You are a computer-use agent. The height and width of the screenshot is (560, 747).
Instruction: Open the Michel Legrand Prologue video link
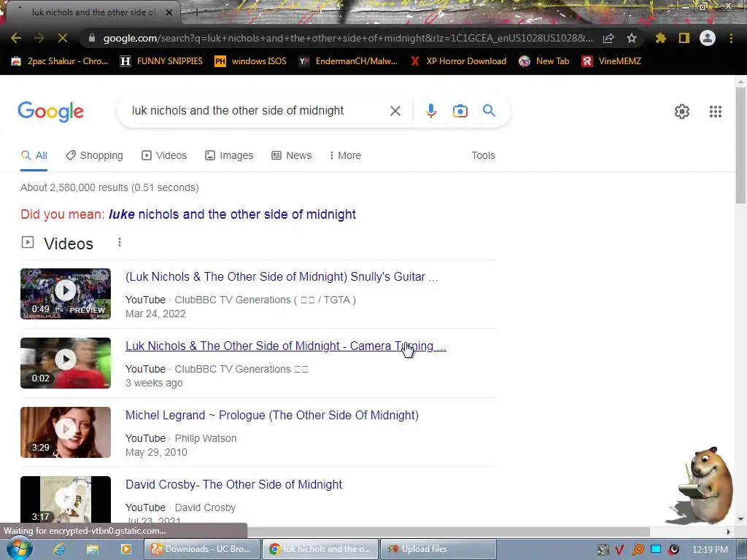[x=272, y=415]
